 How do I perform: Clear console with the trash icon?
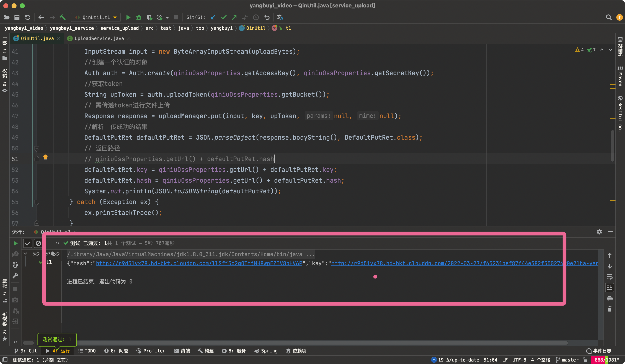click(610, 309)
